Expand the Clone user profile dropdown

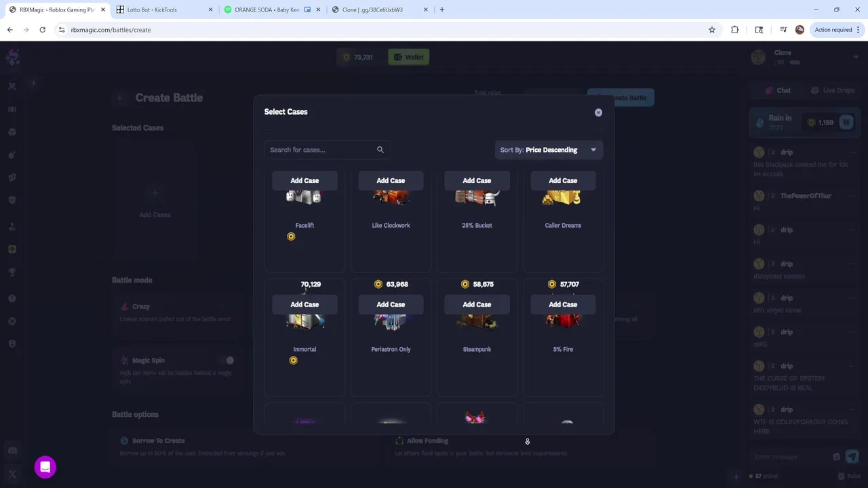pos(856,57)
